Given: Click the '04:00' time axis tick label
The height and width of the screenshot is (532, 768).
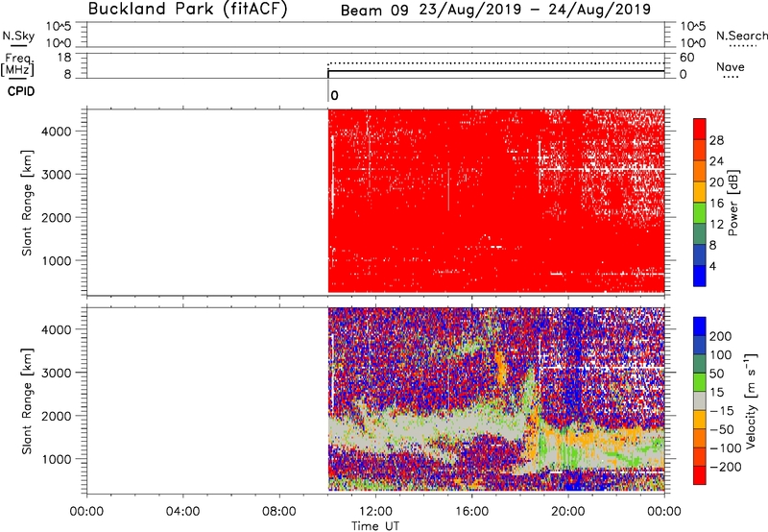Looking at the screenshot, I should tap(183, 512).
